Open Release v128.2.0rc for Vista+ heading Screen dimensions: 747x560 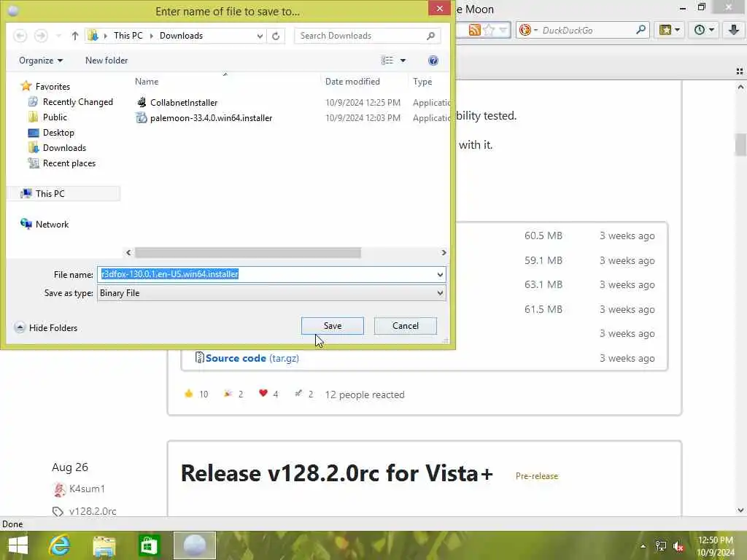click(x=337, y=473)
